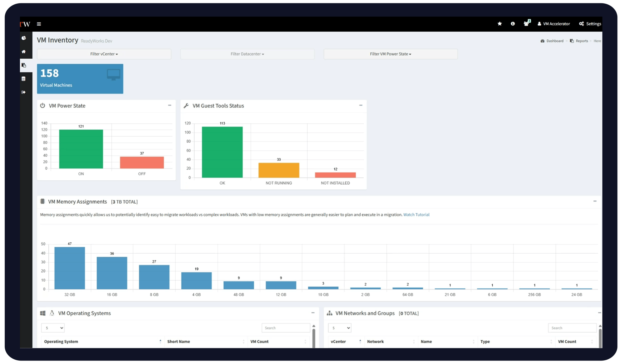Open the users notification icon
The height and width of the screenshot is (364, 624).
coord(526,24)
